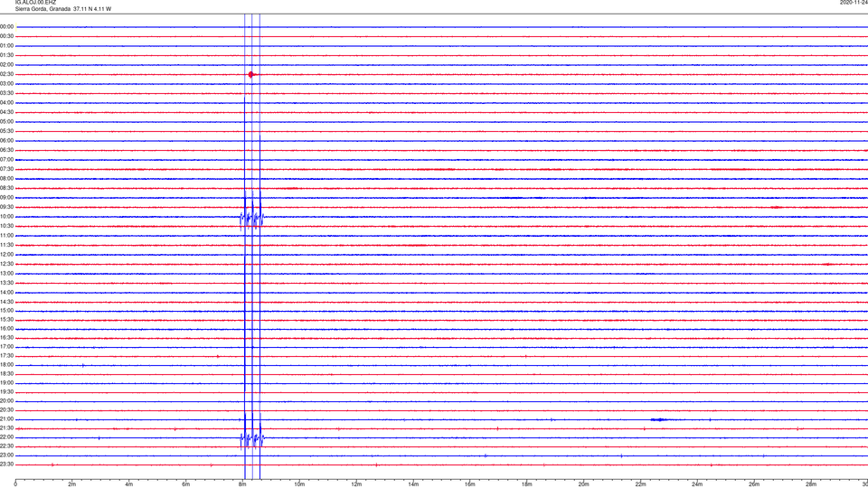The height and width of the screenshot is (488, 868).
Task: Select the 14:00 trace time label
Action: tap(6, 292)
